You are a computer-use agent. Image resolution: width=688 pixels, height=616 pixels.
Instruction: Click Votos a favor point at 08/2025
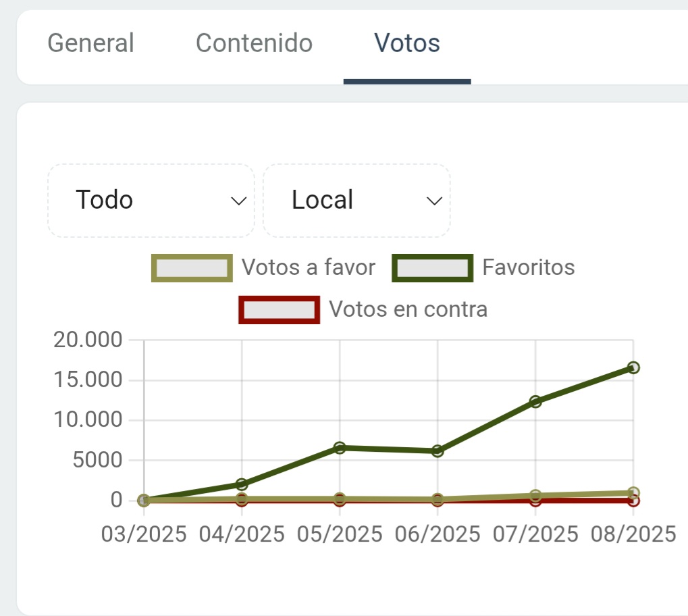tap(633, 493)
